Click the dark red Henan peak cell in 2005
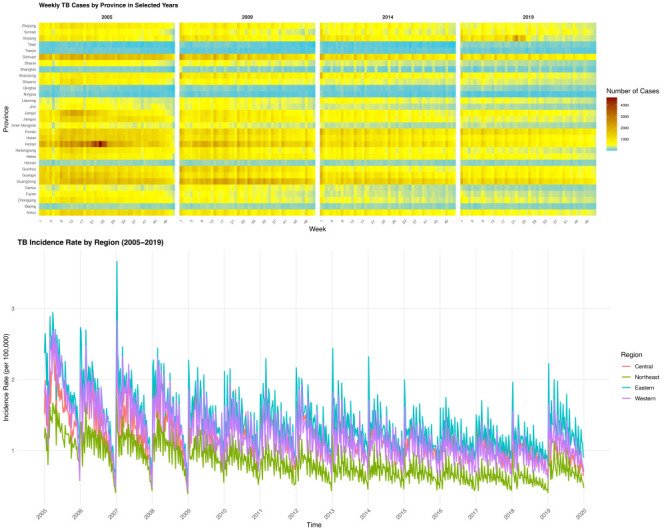Viewport: 666px width, 532px height. pyautogui.click(x=102, y=144)
